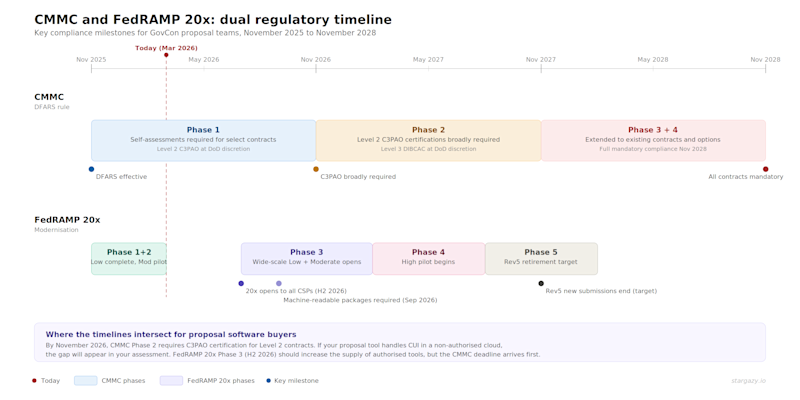
Task: Select the CMMC Phase 2 block
Action: point(429,140)
